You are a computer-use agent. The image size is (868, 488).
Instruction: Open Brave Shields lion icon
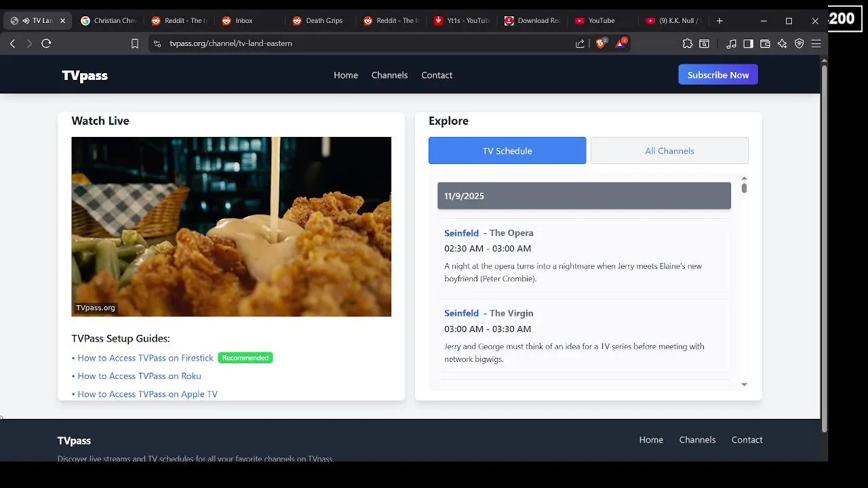[x=601, y=43]
